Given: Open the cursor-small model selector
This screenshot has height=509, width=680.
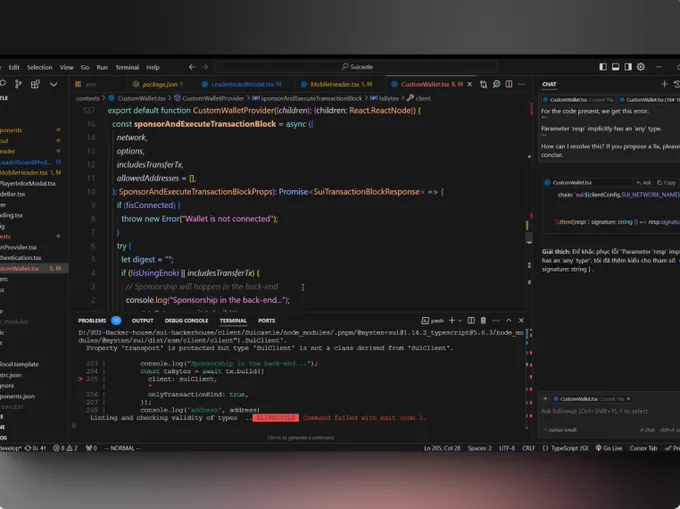Looking at the screenshot, I should 560,430.
